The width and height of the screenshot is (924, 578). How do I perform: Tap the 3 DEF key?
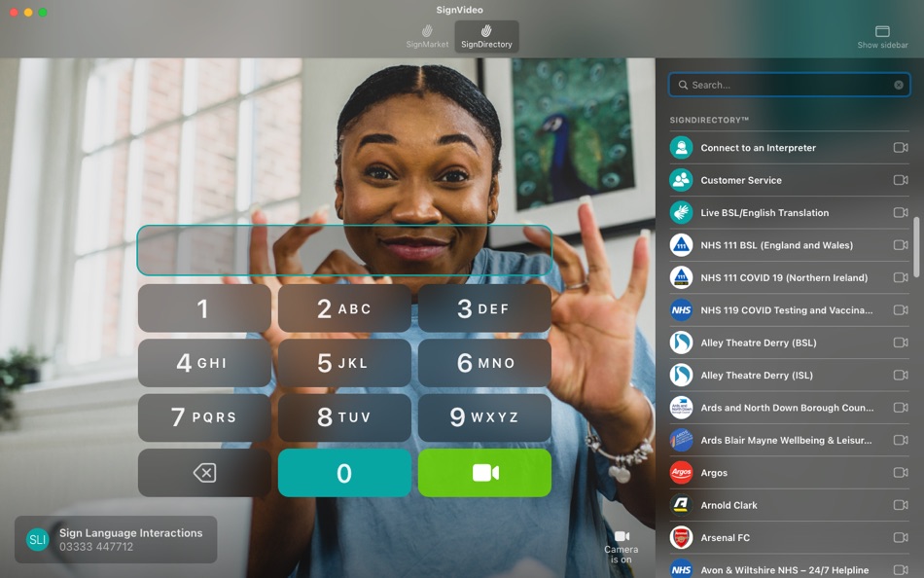pyautogui.click(x=484, y=308)
